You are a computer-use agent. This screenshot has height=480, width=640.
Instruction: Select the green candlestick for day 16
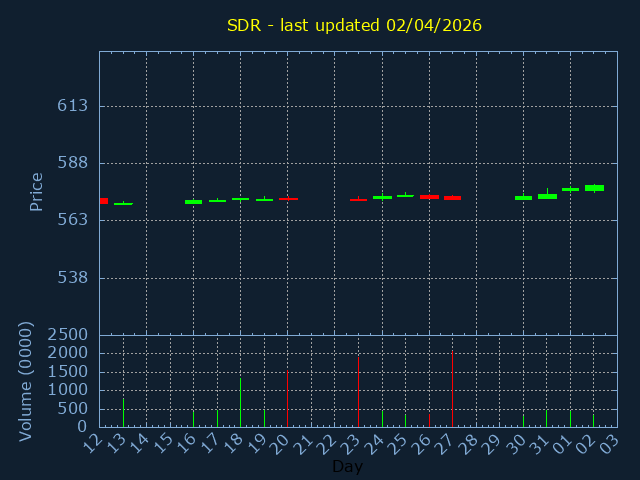[x=193, y=202]
